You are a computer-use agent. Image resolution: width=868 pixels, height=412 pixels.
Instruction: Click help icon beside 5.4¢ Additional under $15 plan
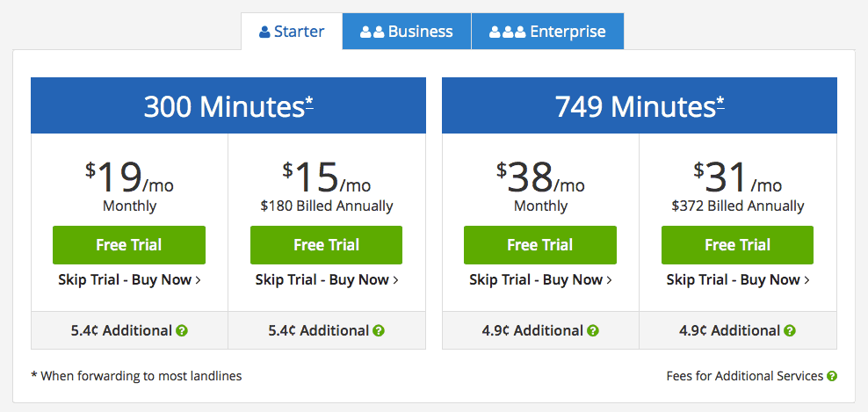(x=379, y=331)
